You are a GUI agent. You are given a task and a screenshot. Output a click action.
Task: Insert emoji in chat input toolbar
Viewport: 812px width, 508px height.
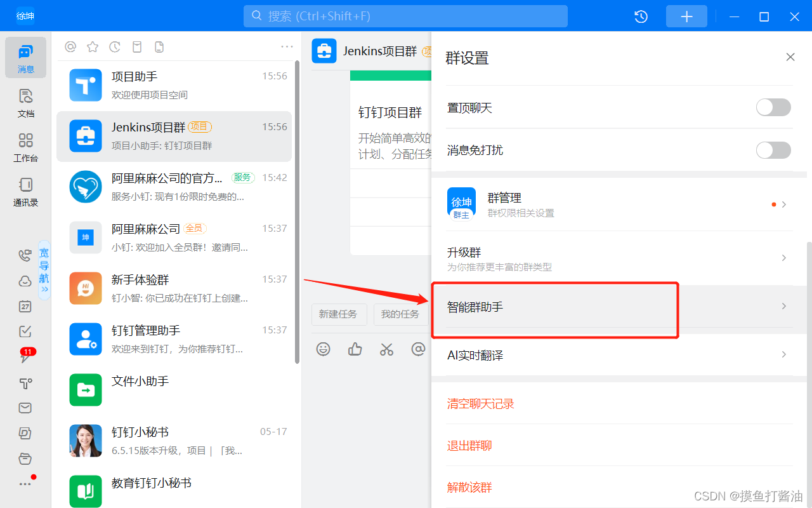[324, 349]
